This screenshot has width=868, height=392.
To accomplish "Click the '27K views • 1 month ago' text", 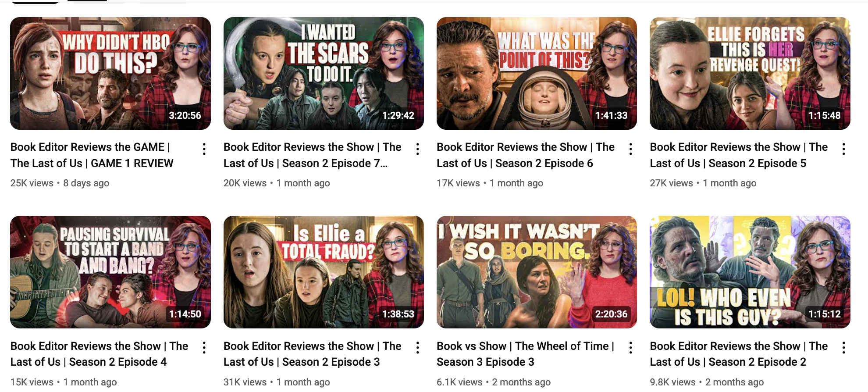I will tap(703, 183).
